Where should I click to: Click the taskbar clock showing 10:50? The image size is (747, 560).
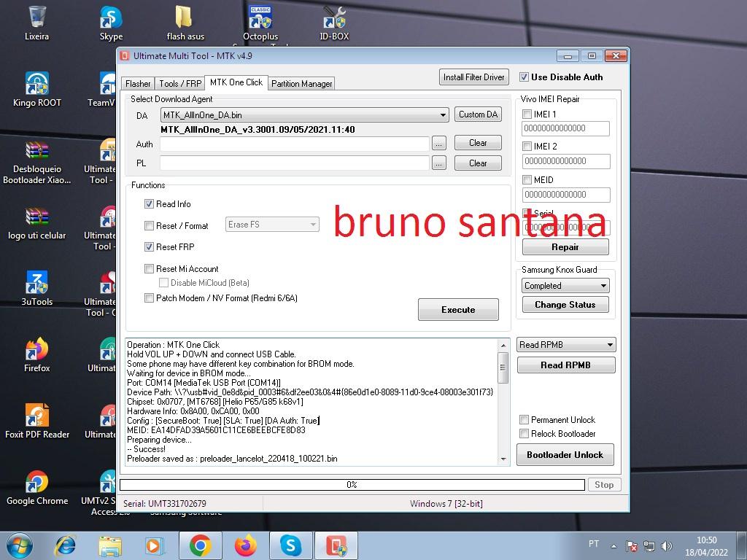point(706,546)
